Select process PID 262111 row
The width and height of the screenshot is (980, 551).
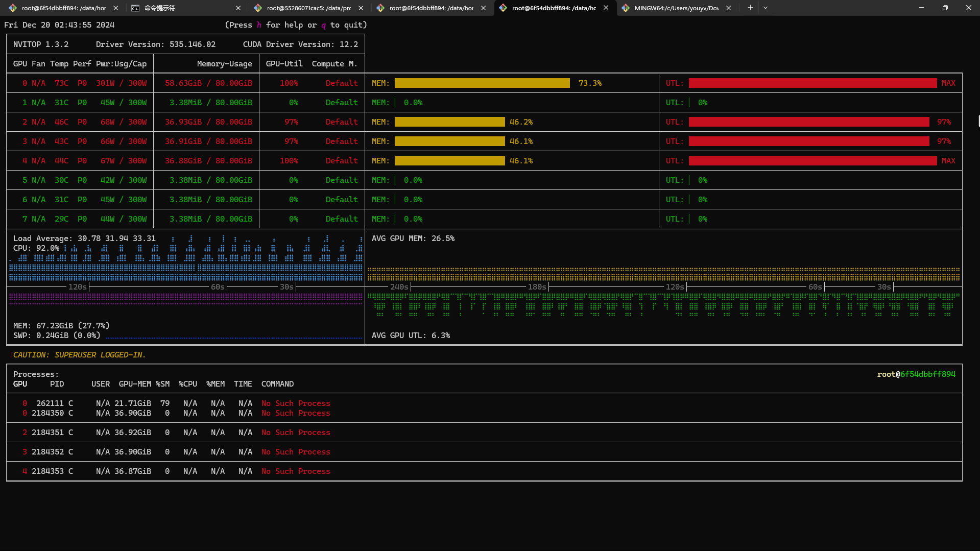(484, 403)
